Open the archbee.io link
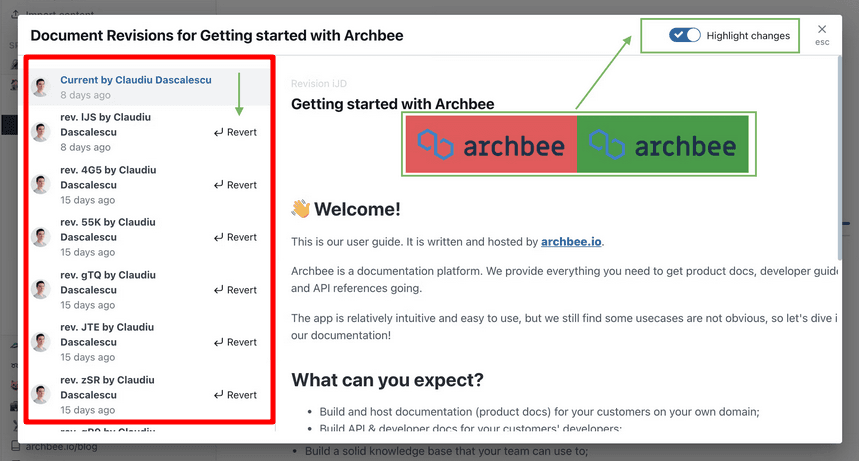The image size is (859, 461). click(571, 242)
